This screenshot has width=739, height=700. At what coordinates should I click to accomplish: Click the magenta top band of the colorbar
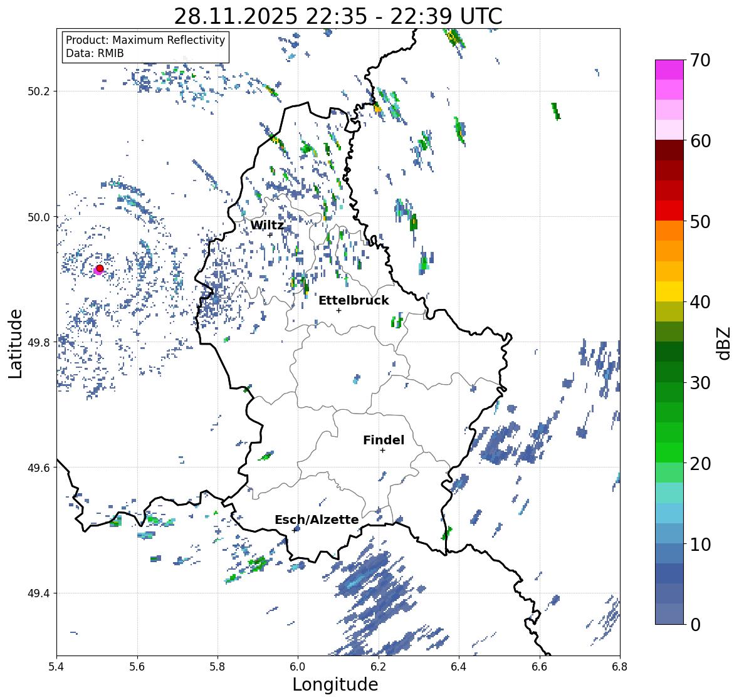(669, 70)
